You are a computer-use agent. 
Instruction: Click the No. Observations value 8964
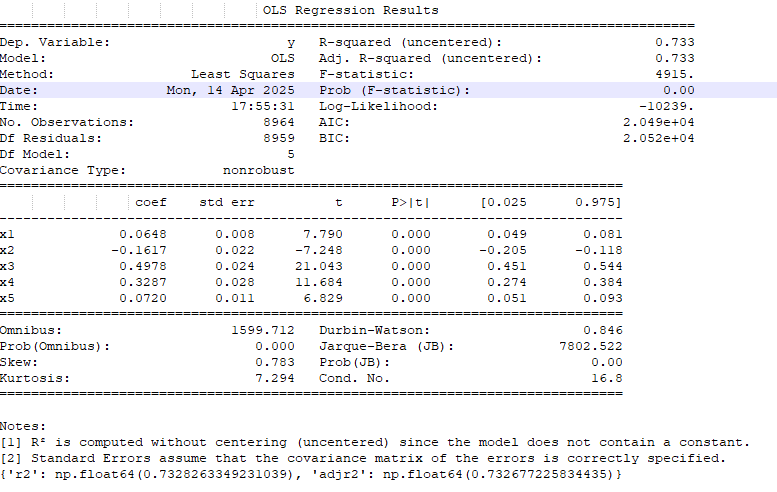click(278, 122)
